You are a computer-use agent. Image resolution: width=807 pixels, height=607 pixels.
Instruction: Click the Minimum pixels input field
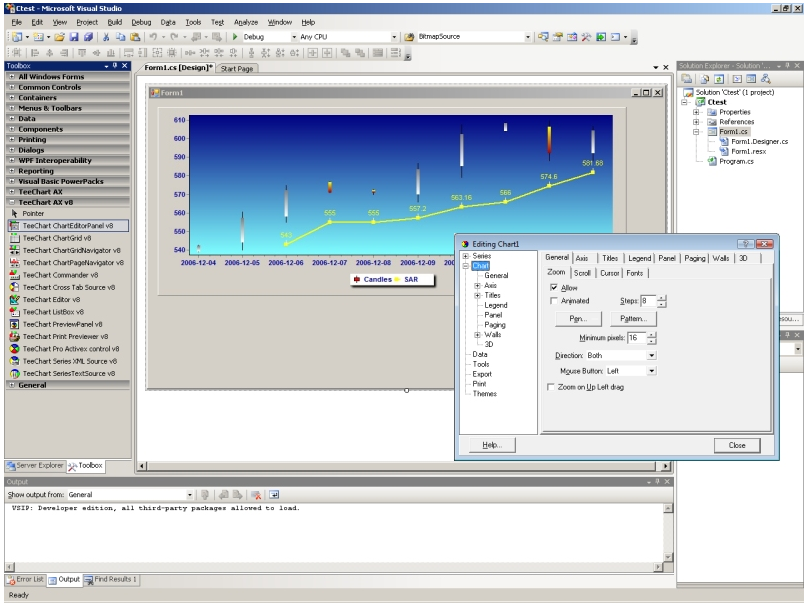coord(637,338)
